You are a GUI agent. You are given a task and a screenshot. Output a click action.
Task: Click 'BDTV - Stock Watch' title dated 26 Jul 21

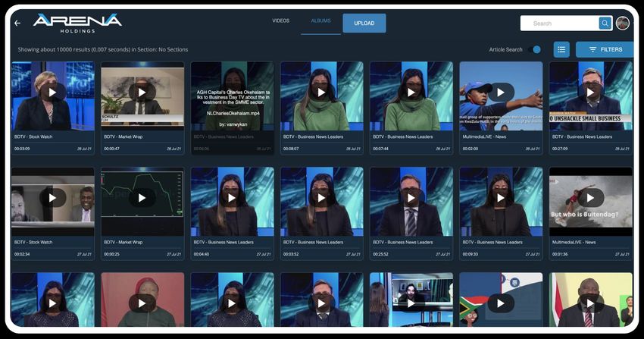coord(33,137)
